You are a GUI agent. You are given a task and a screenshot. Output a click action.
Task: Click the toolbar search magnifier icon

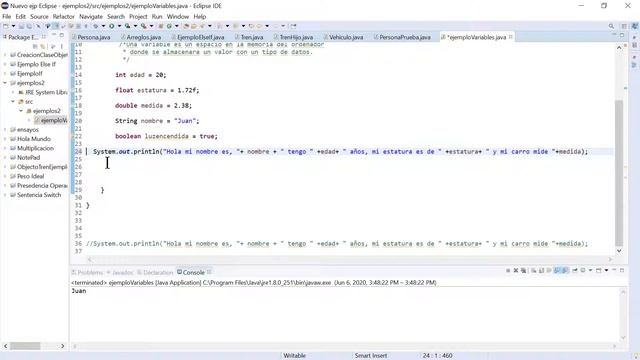(x=611, y=26)
